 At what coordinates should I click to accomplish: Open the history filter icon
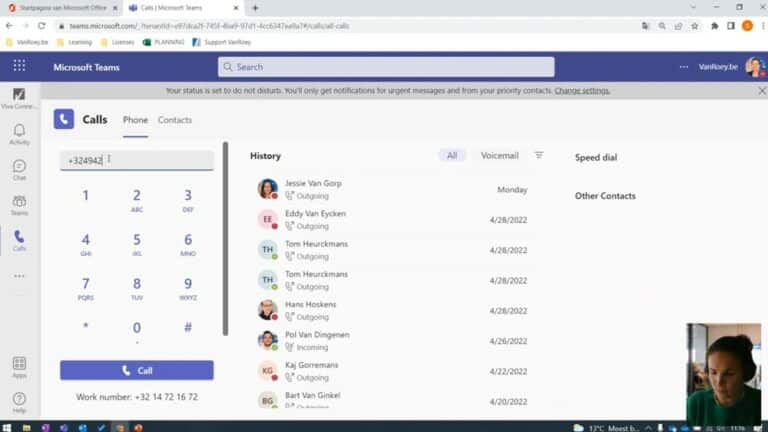pyautogui.click(x=539, y=155)
